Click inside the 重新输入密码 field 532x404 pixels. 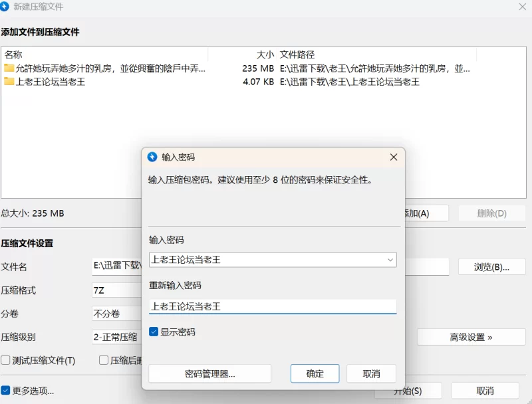[273, 306]
